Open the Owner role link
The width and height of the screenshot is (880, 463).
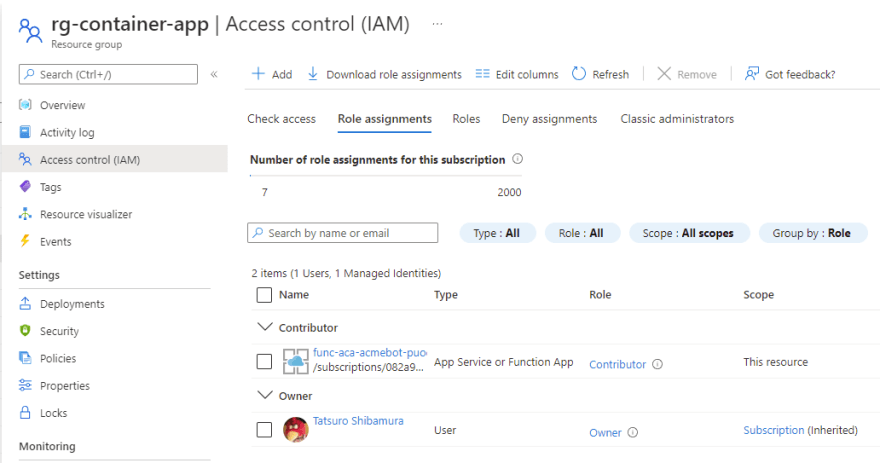(605, 432)
